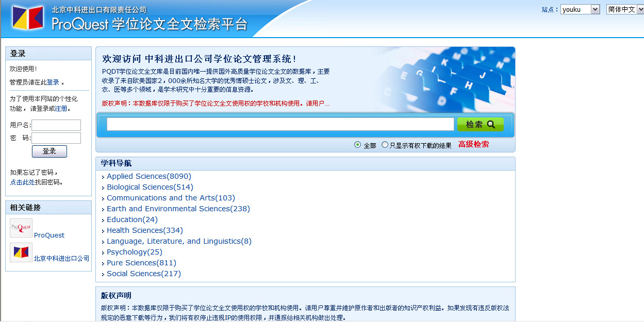Browse Earth and Environmental Sciences(238)

click(178, 209)
